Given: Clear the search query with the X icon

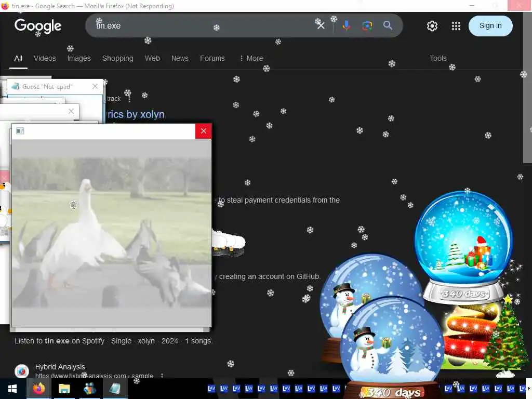Looking at the screenshot, I should (321, 25).
